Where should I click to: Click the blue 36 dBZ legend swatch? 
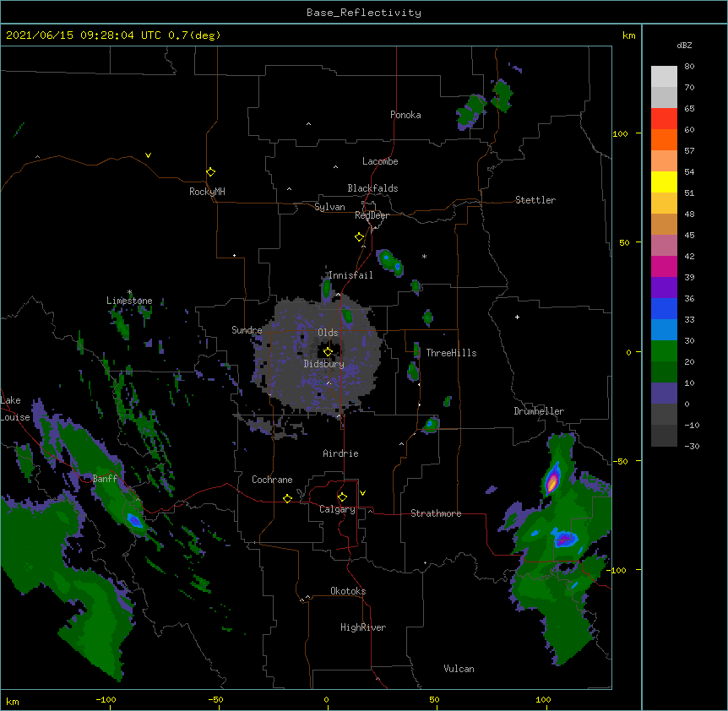pos(664,308)
